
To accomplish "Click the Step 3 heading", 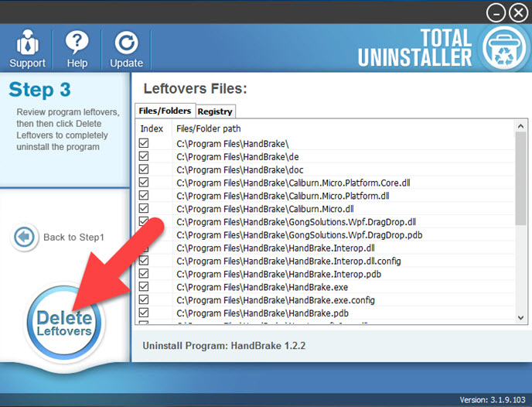I will click(x=39, y=90).
